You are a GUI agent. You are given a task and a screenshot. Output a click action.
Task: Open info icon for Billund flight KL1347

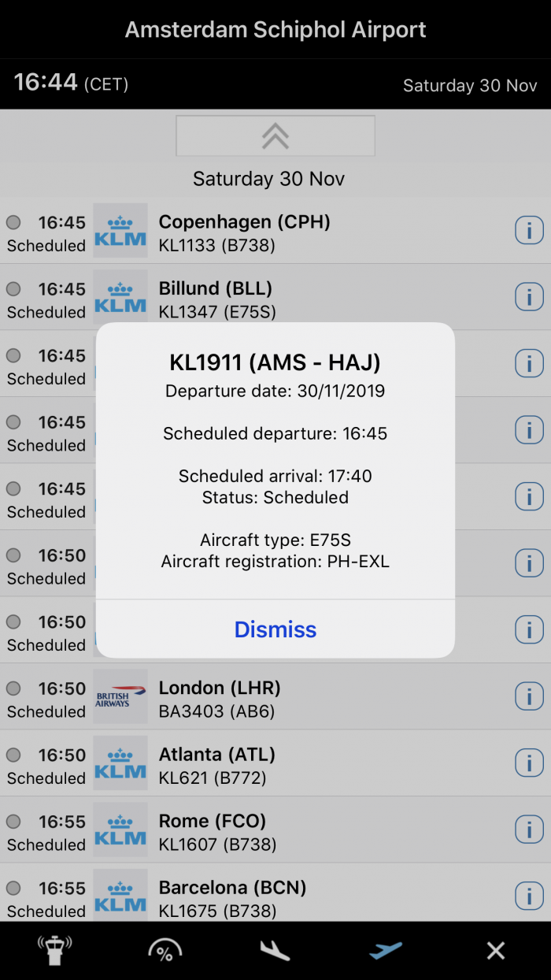pyautogui.click(x=529, y=297)
